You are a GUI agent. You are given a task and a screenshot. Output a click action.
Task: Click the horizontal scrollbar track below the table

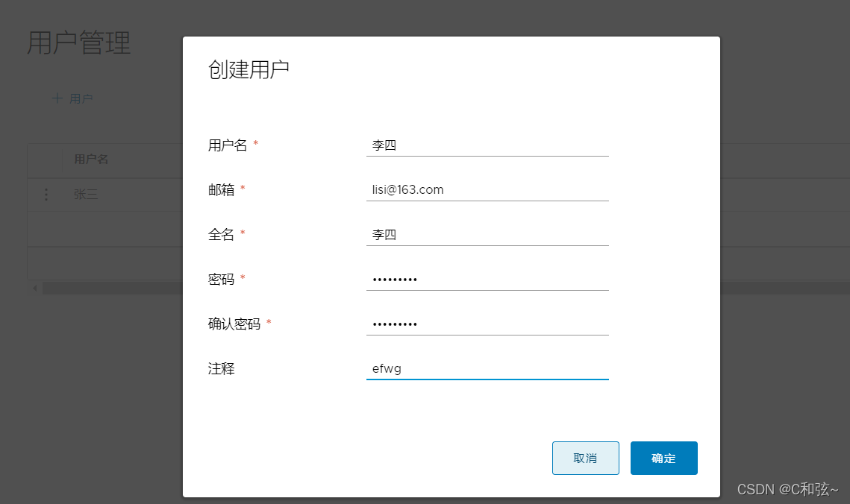(x=112, y=288)
